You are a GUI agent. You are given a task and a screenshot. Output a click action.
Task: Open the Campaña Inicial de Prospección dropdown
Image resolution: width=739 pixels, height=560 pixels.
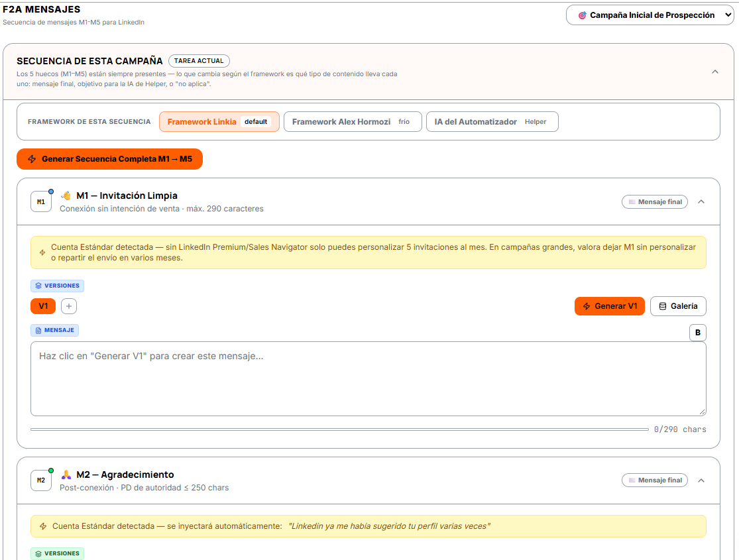pyautogui.click(x=650, y=15)
